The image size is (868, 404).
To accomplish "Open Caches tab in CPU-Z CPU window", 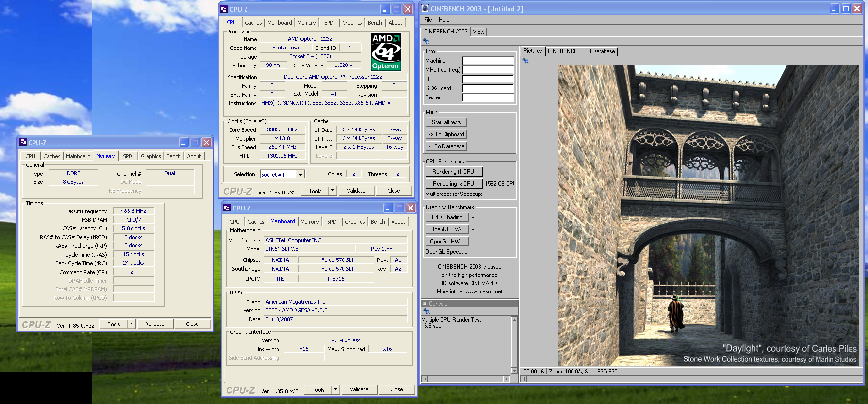I will pyautogui.click(x=253, y=23).
